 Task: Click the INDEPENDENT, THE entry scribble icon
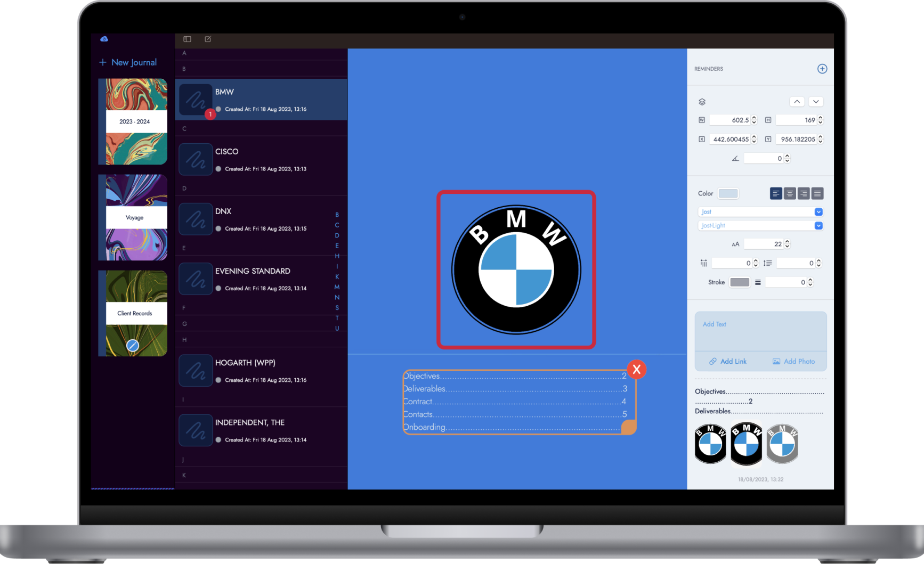196,430
